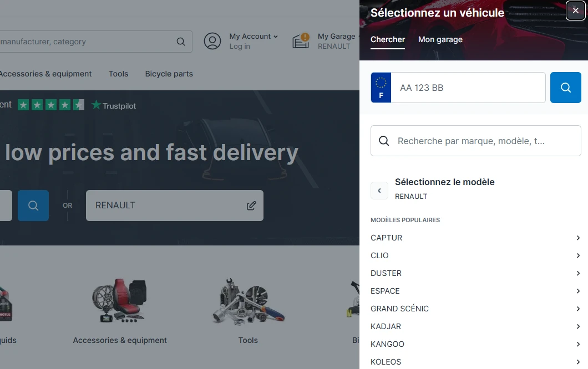Select the ESPACE model

click(475, 291)
